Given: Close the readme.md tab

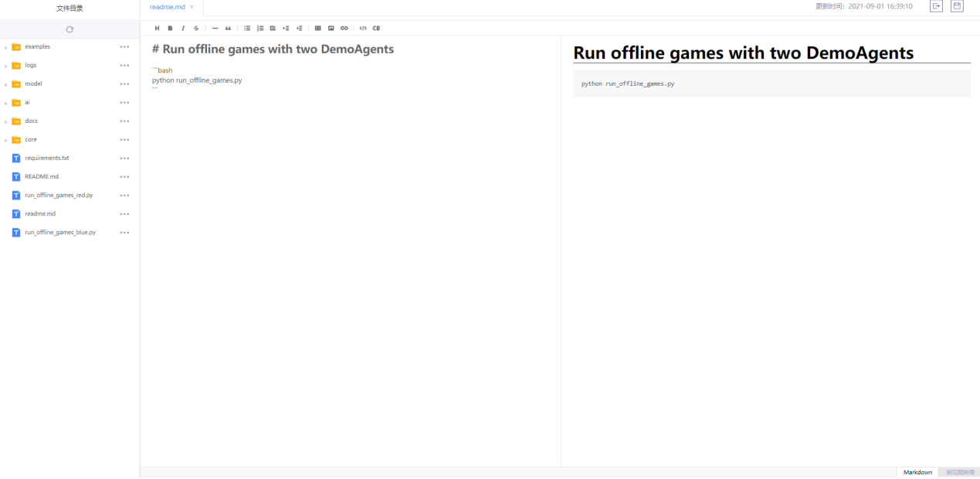Looking at the screenshot, I should coord(192,7).
